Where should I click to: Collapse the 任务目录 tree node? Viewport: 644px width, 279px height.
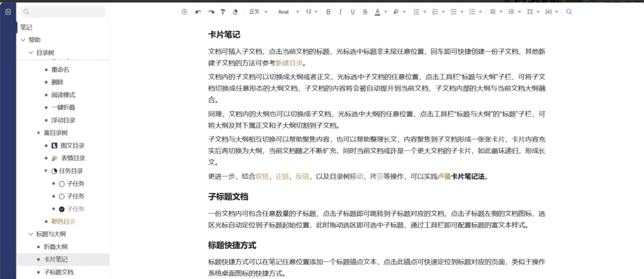pos(46,171)
